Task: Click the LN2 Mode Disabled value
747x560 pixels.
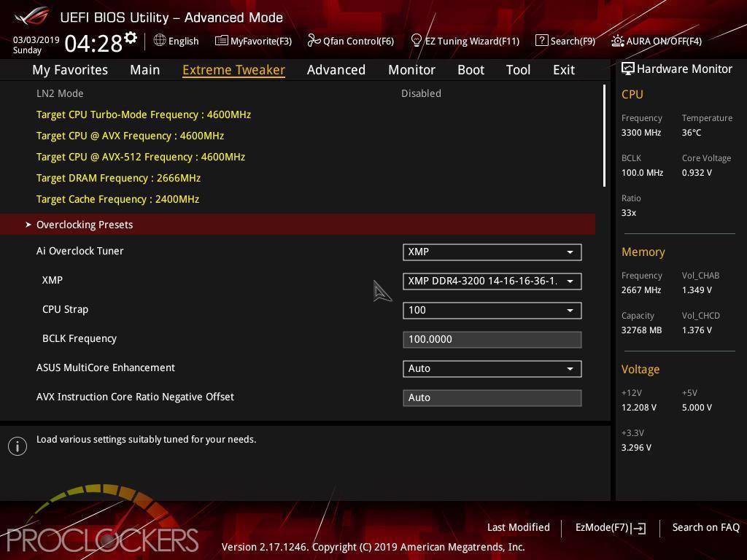Action: 421,93
